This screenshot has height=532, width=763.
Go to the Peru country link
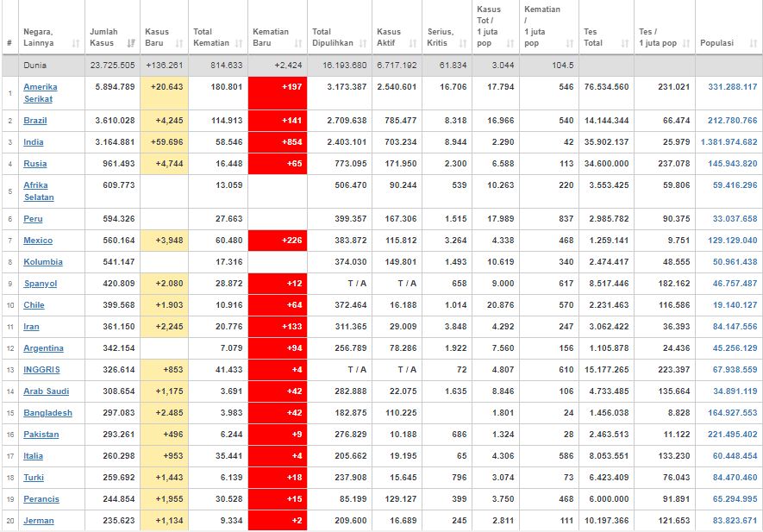33,218
